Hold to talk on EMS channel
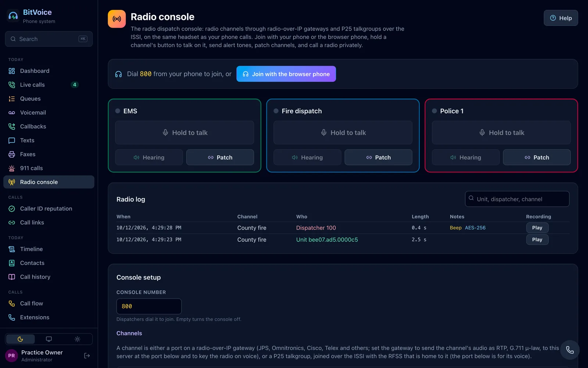588x368 pixels. (184, 132)
